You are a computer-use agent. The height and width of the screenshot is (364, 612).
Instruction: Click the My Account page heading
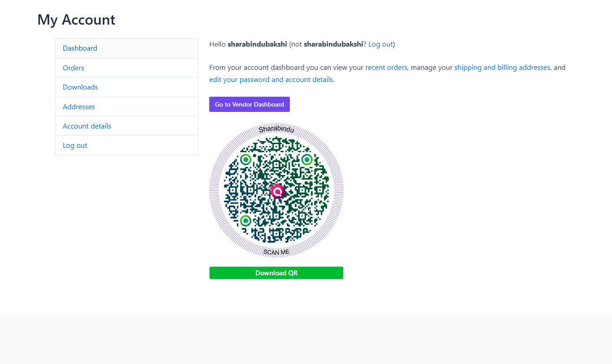tap(76, 20)
